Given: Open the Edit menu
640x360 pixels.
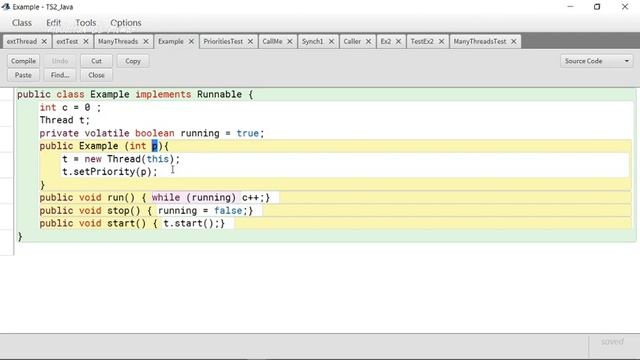Looking at the screenshot, I should (53, 23).
